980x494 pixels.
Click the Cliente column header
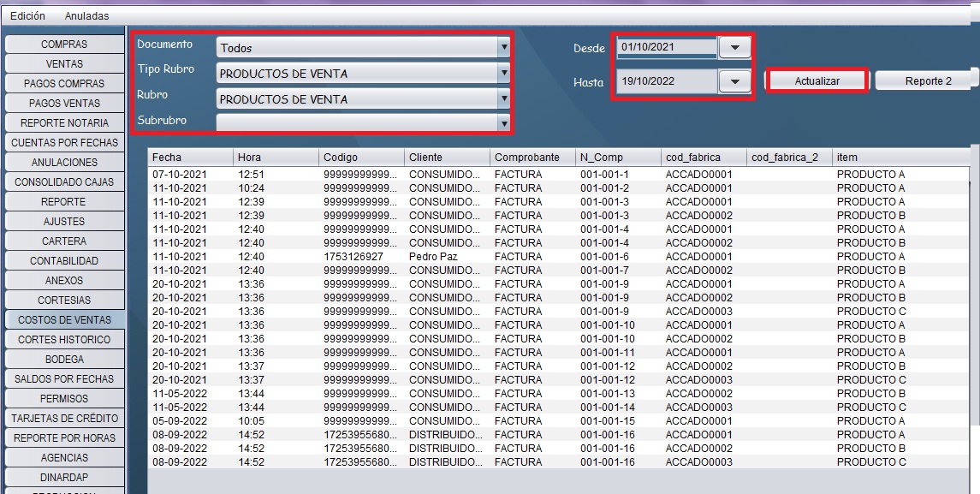(447, 157)
